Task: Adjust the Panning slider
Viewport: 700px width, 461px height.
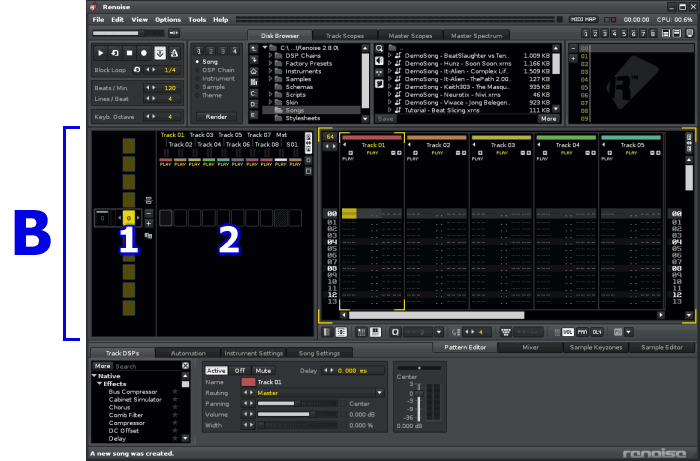Action: [297, 403]
